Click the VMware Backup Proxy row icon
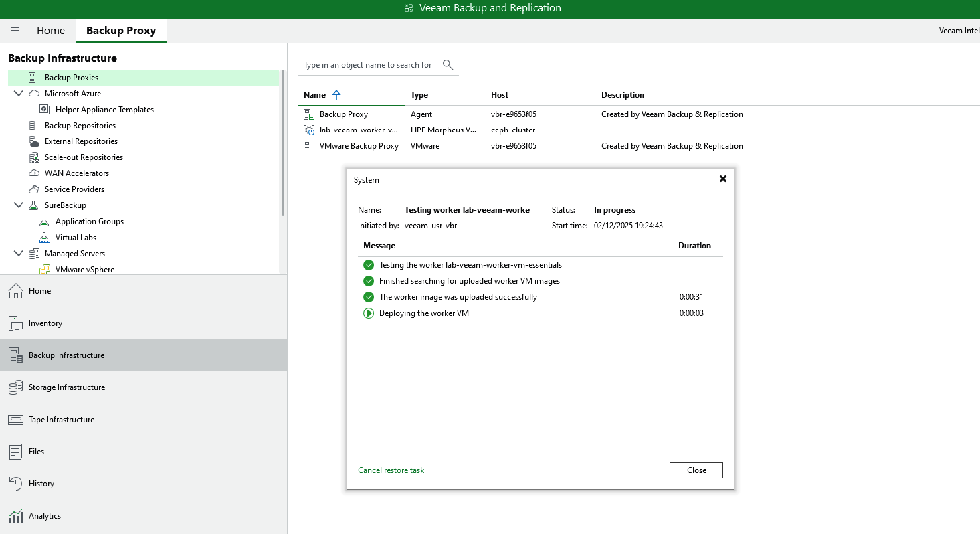The height and width of the screenshot is (534, 980). click(308, 146)
